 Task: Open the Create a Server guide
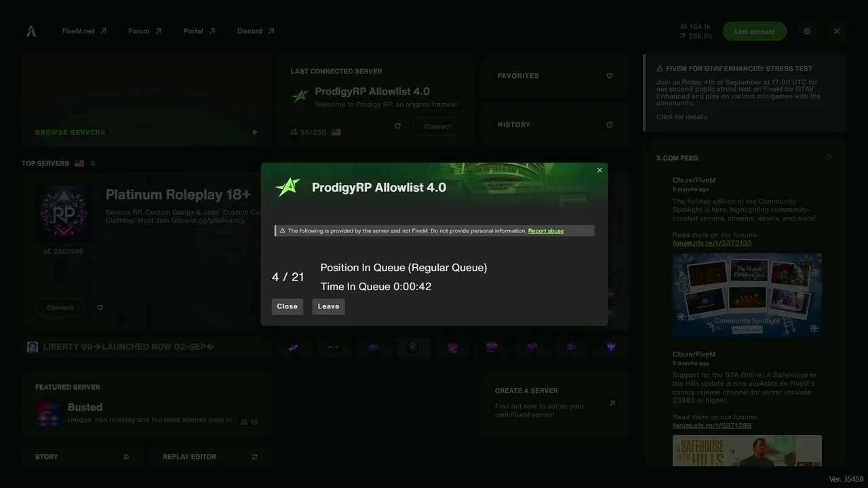556,403
